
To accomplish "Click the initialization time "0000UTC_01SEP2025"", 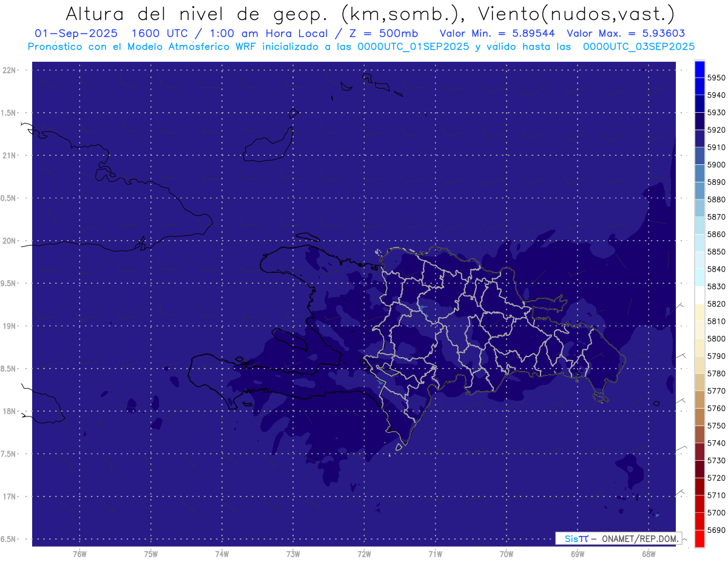I will (413, 47).
